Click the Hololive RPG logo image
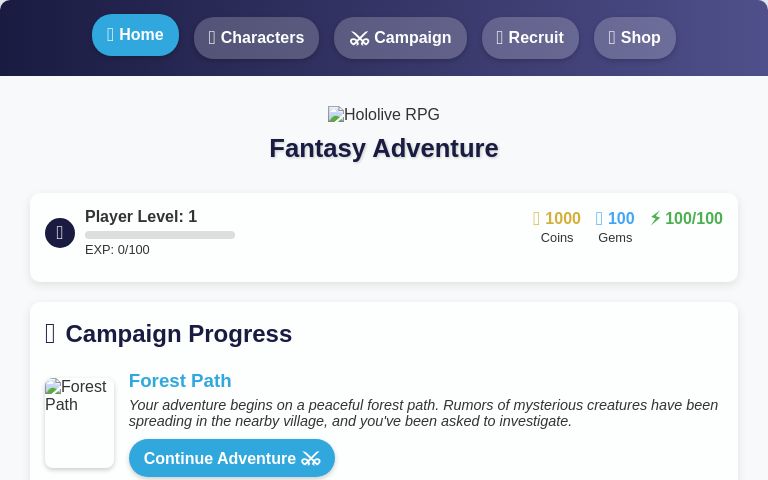The image size is (768, 480). pyautogui.click(x=384, y=115)
